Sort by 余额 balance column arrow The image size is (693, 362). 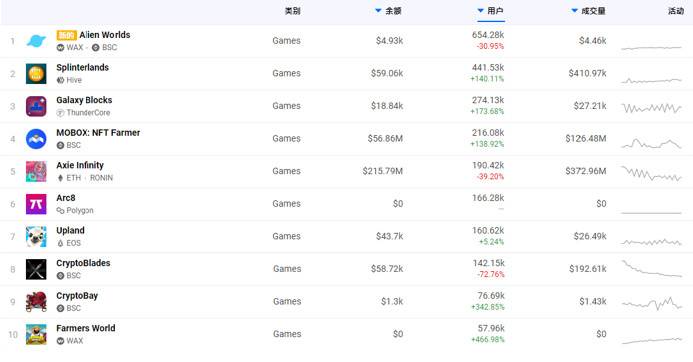(378, 11)
